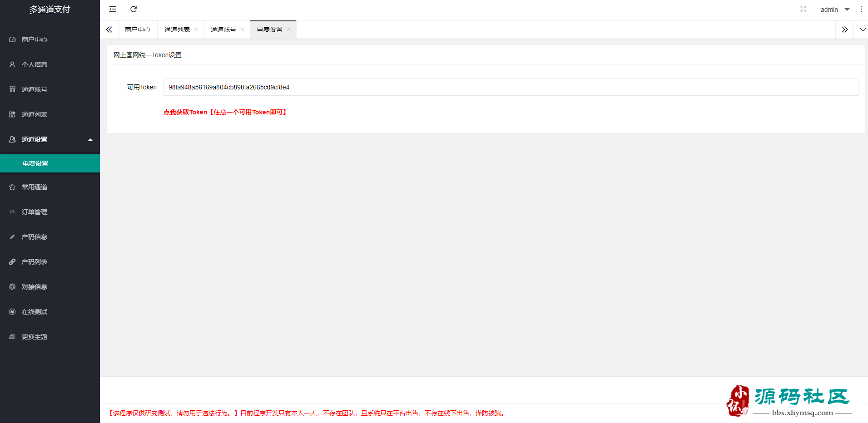Click the refresh icon in top bar
The height and width of the screenshot is (423, 868).
click(x=134, y=9)
